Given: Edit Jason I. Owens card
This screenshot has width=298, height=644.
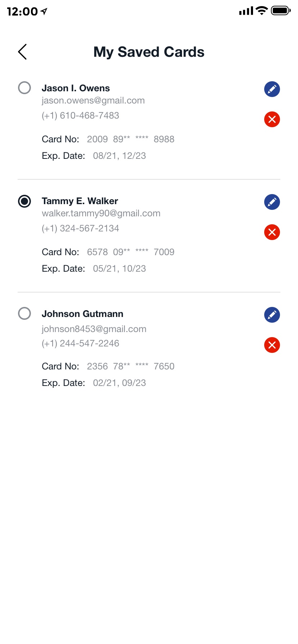Looking at the screenshot, I should tap(272, 89).
